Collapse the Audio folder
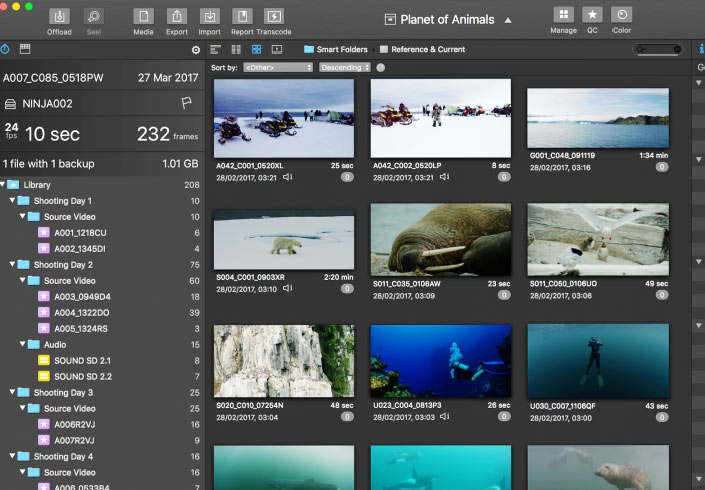Screen dimensions: 705x490 pos(22,344)
